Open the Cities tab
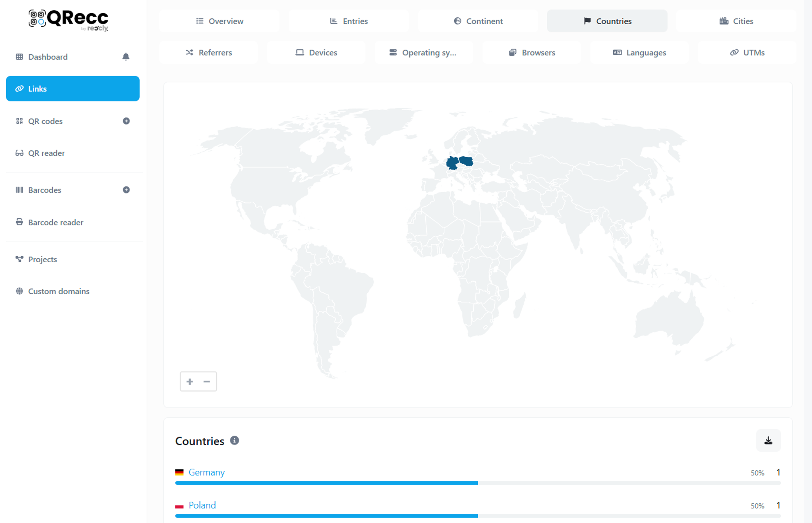The height and width of the screenshot is (523, 812). 736,21
